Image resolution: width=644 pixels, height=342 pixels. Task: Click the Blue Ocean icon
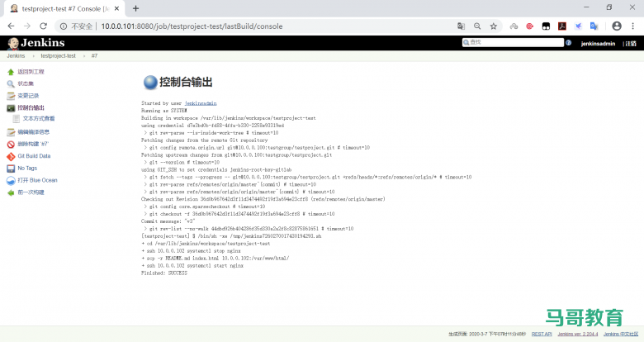coord(11,180)
